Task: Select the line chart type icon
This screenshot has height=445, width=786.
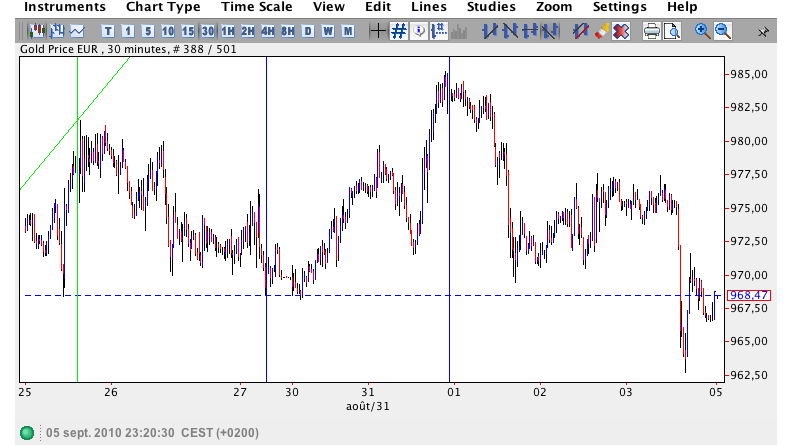Action: coord(77,31)
